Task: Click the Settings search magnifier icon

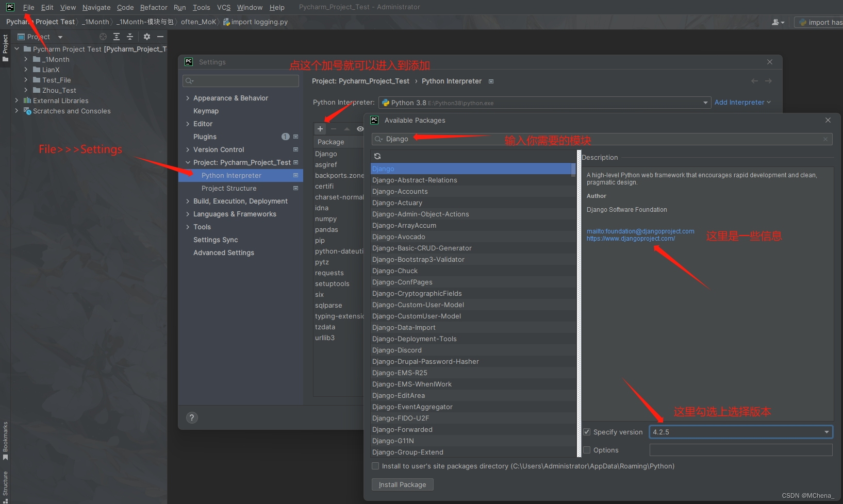Action: point(189,81)
